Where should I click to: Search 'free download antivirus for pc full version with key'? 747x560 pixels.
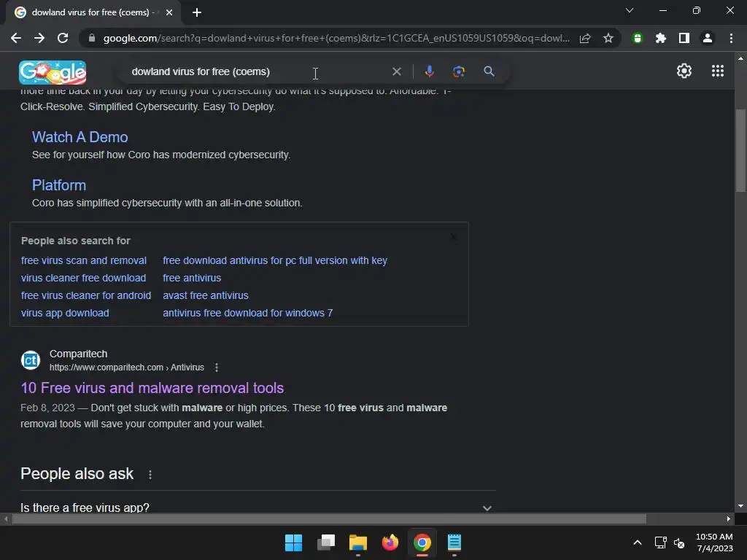[275, 260]
